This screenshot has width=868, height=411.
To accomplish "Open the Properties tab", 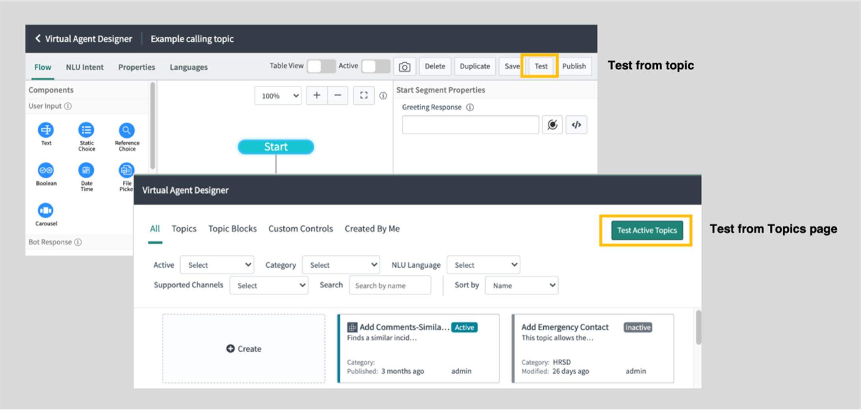I will 137,67.
